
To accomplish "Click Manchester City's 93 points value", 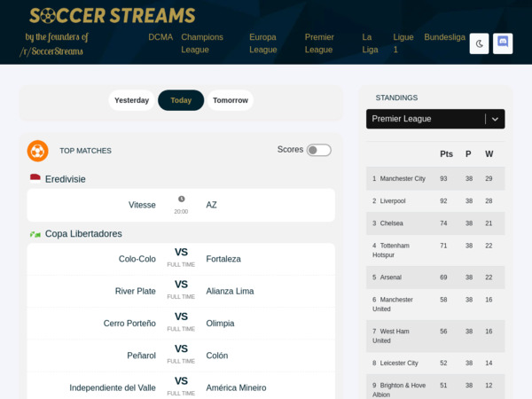I will (x=443, y=178).
